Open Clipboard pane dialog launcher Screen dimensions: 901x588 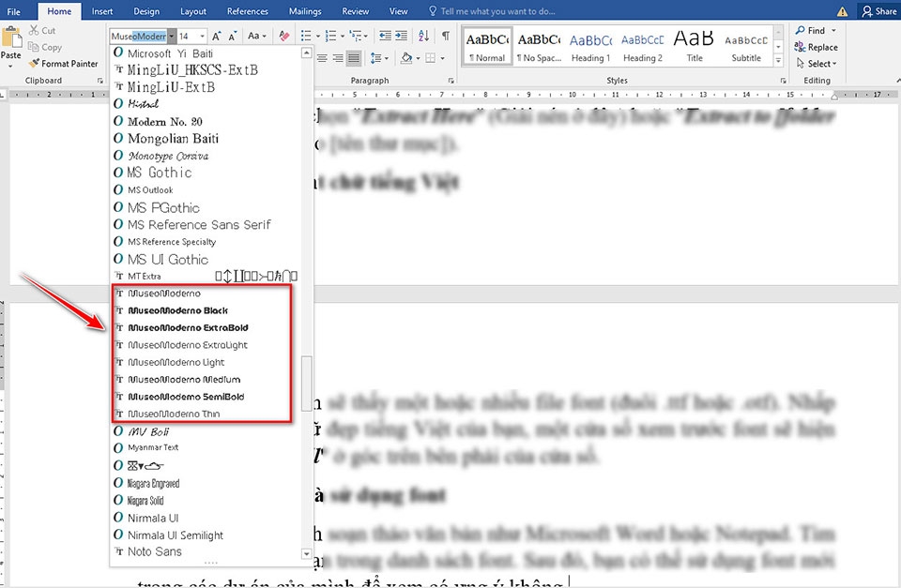tap(100, 81)
